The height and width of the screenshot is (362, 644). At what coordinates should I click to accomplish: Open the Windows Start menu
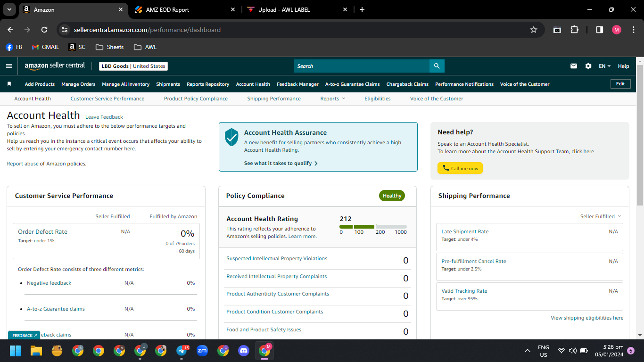pos(16,351)
